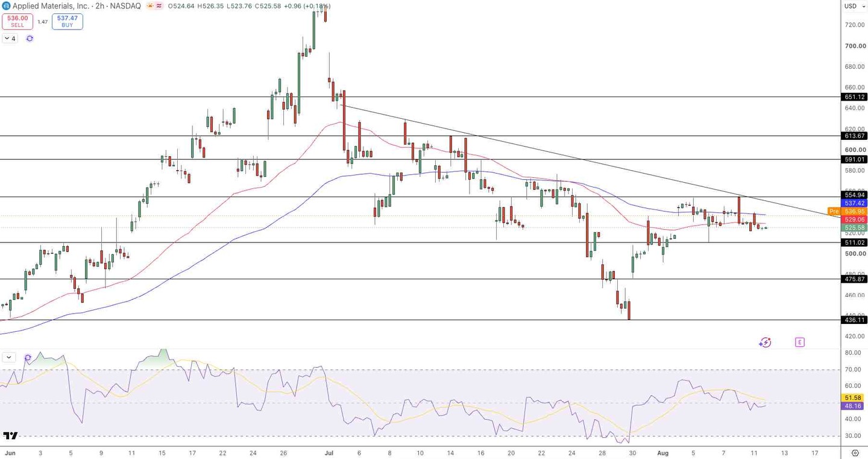Click the 511.02 price level label
The width and height of the screenshot is (868, 459).
pos(855,243)
